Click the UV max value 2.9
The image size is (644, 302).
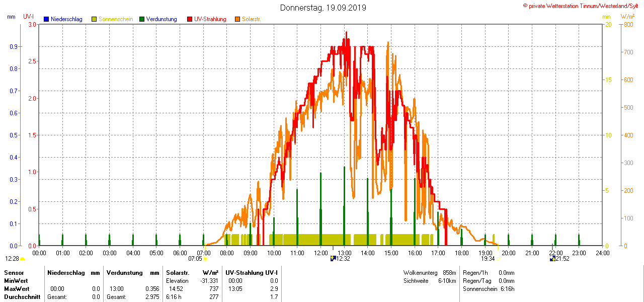click(274, 289)
